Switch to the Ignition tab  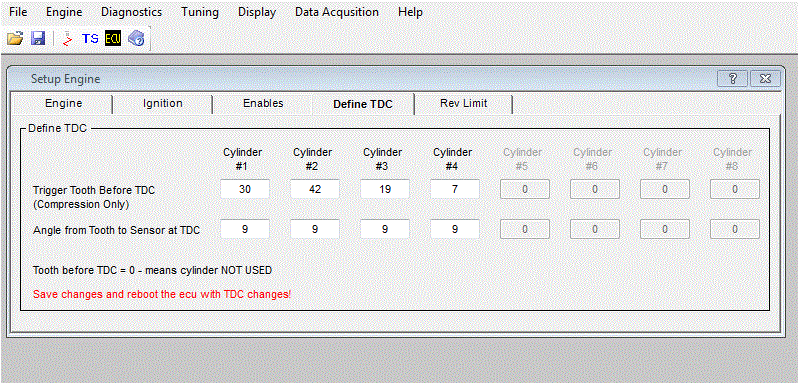coord(163,103)
